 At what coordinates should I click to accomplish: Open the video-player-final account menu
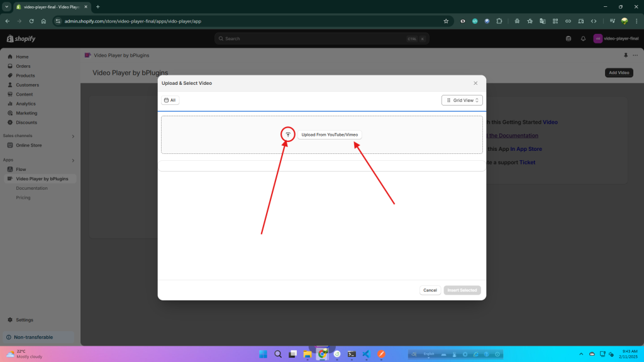point(615,38)
